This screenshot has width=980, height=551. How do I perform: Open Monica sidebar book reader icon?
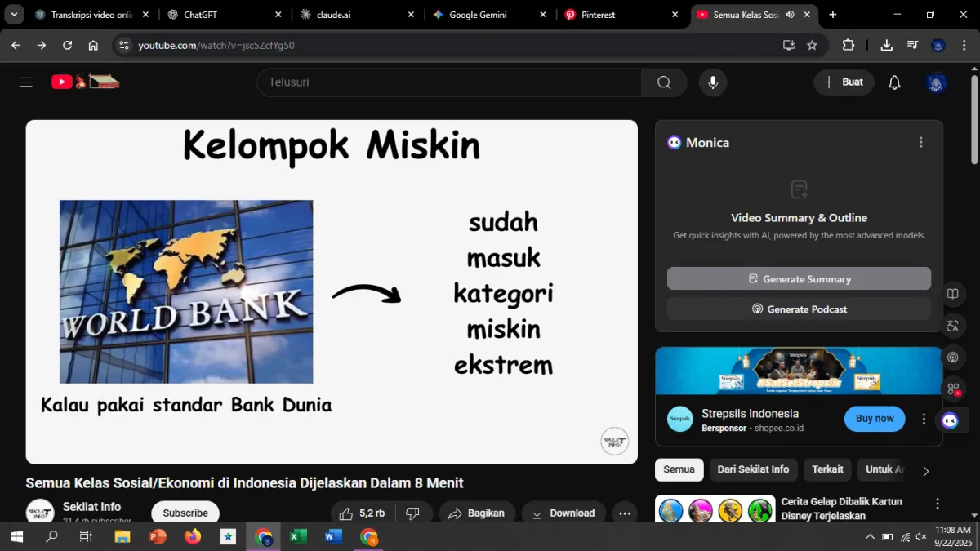point(952,294)
